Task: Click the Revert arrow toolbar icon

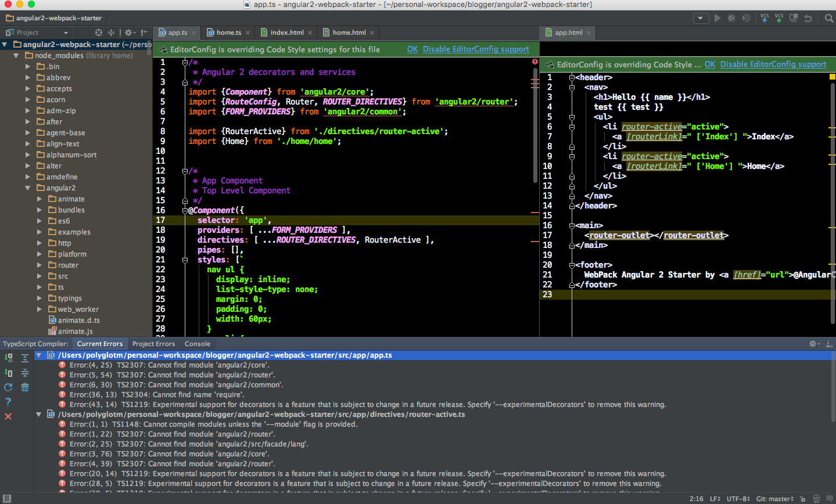Action: [808, 18]
